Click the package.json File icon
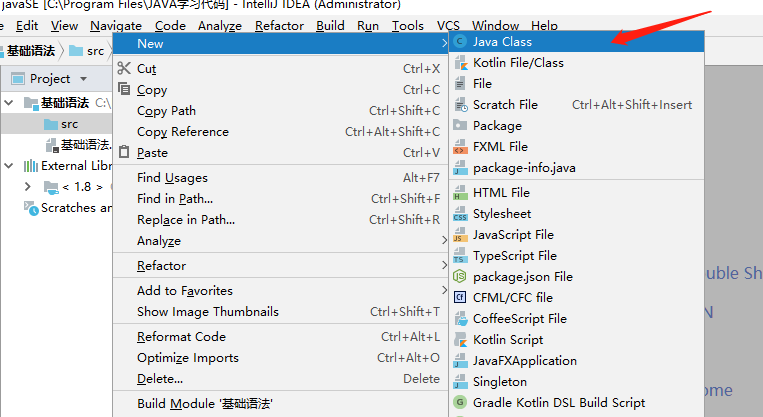The image size is (763, 417). point(460,276)
